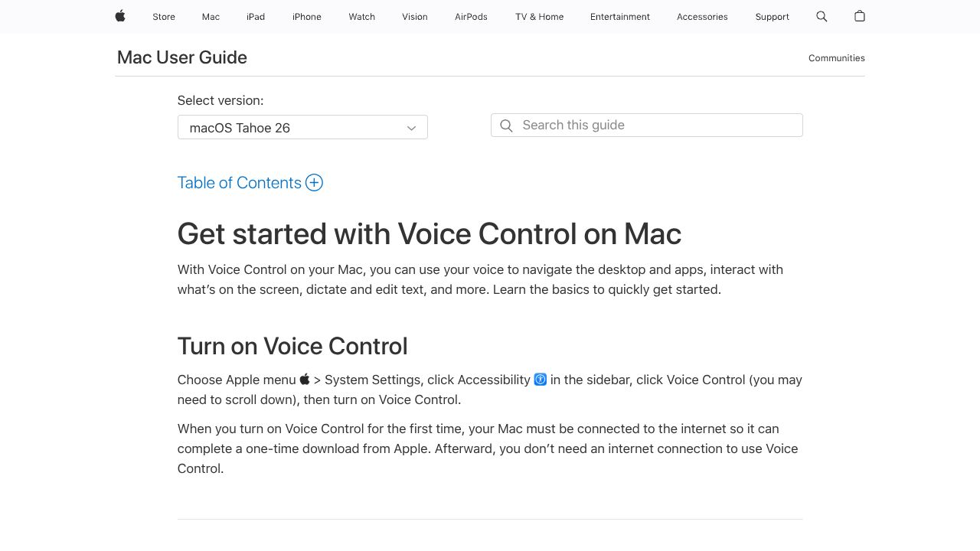The width and height of the screenshot is (980, 551).
Task: Open TV & Home from the navigation
Action: pos(539,16)
